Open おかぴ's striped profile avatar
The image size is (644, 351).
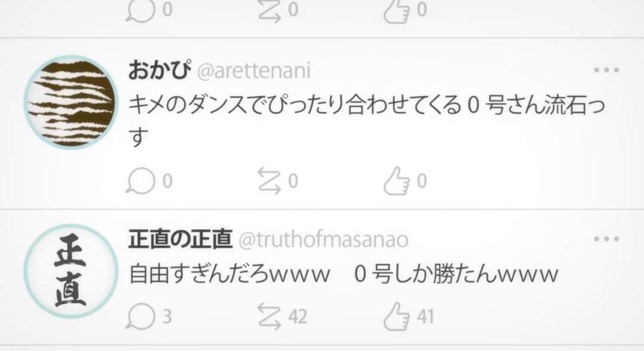[x=70, y=102]
